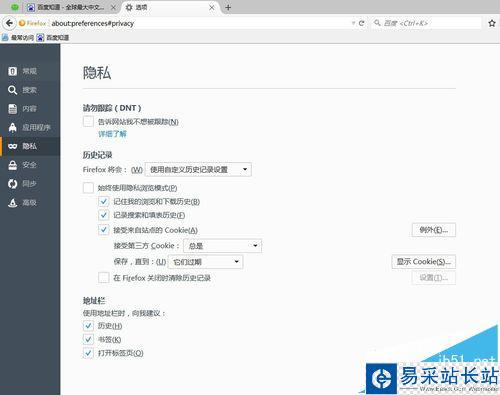Open the 应用程序 applications pane
This screenshot has height=395, width=500.
pyautogui.click(x=30, y=127)
